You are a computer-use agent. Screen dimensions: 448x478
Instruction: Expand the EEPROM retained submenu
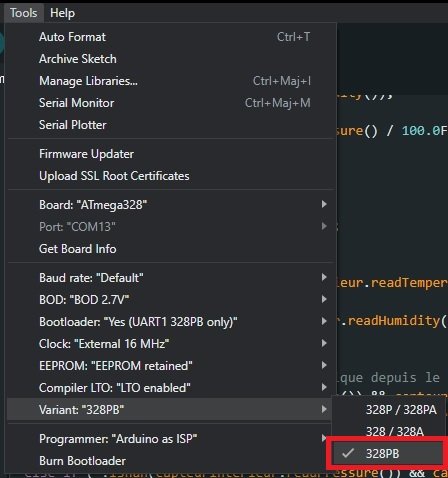171,366
